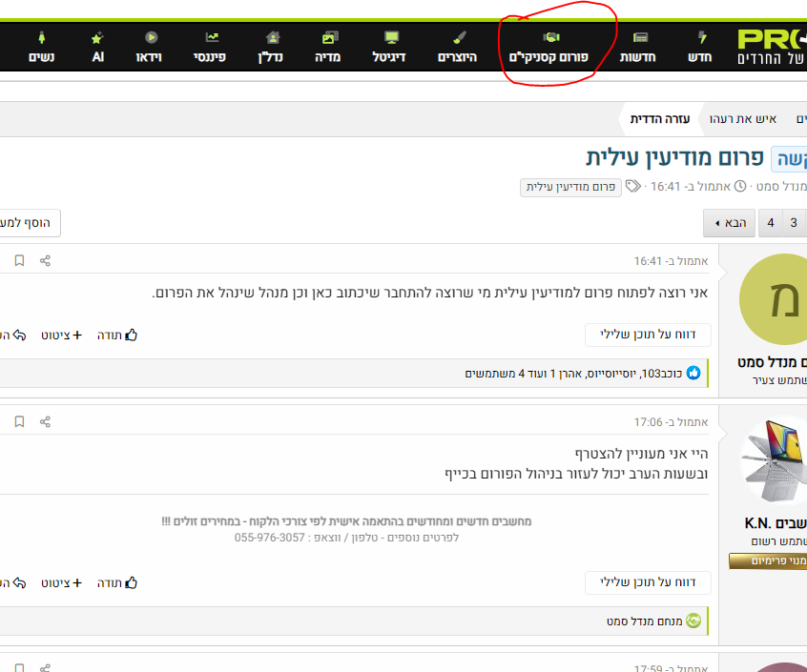This screenshot has width=807, height=672.
Task: Open the מ avatar of מנדל סמט
Action: 773,299
